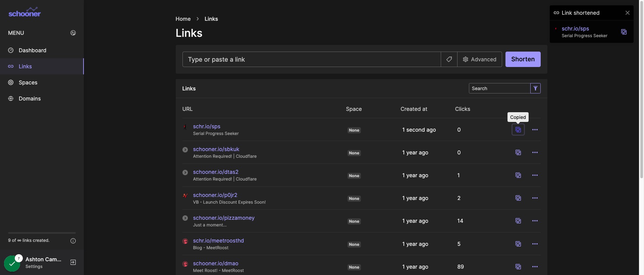This screenshot has width=644, height=275.
Task: Go to Home breadcrumb
Action: point(183,19)
